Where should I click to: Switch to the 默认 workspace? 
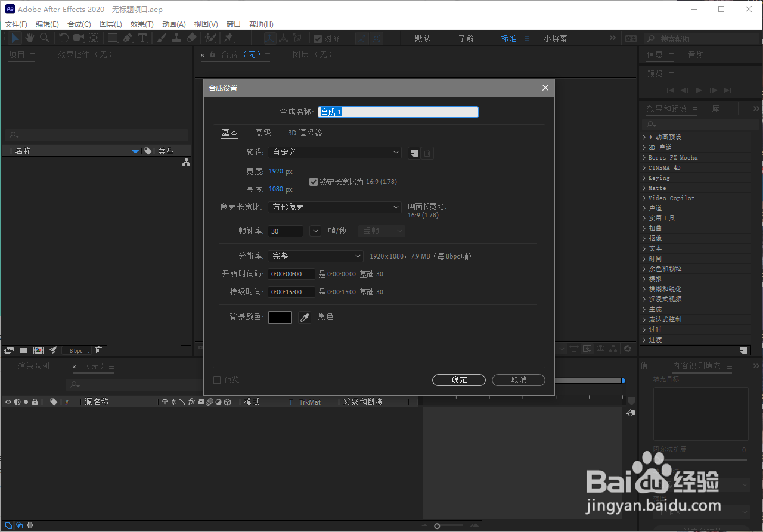tap(423, 38)
